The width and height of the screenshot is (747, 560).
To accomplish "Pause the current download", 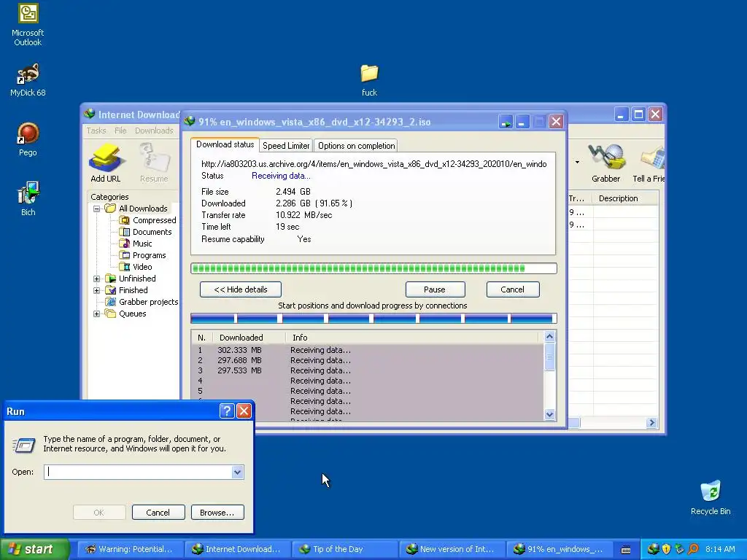I will 435,289.
